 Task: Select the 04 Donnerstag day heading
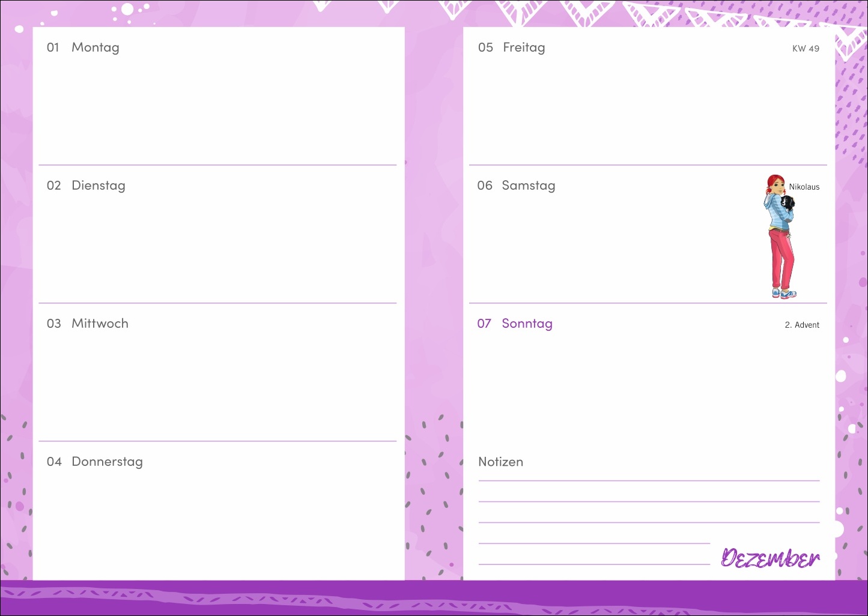pyautogui.click(x=95, y=462)
